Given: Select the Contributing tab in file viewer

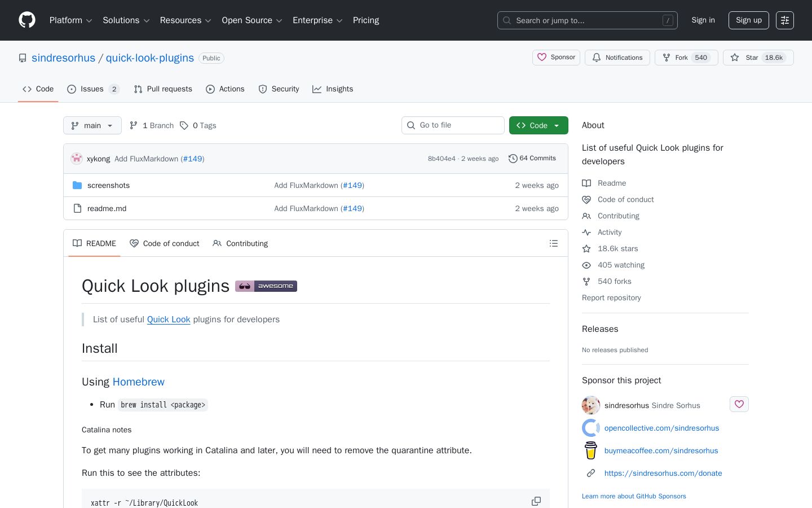Looking at the screenshot, I should tap(240, 243).
